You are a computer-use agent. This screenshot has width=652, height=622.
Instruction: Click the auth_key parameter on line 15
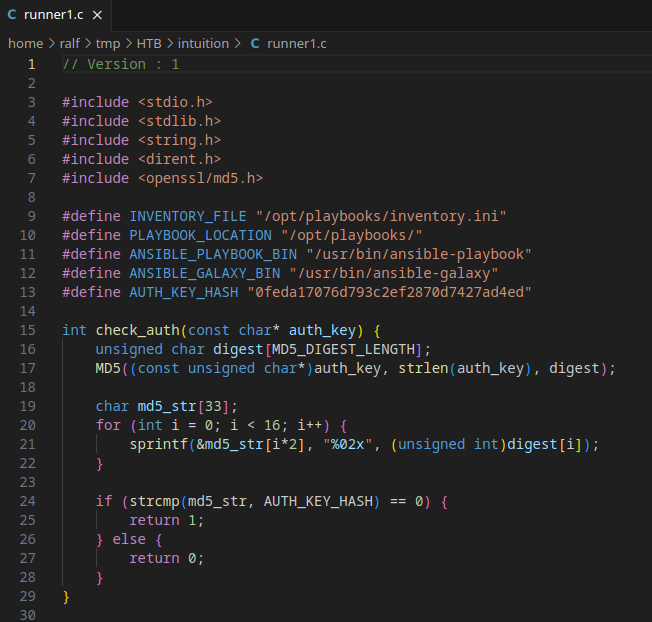click(322, 330)
